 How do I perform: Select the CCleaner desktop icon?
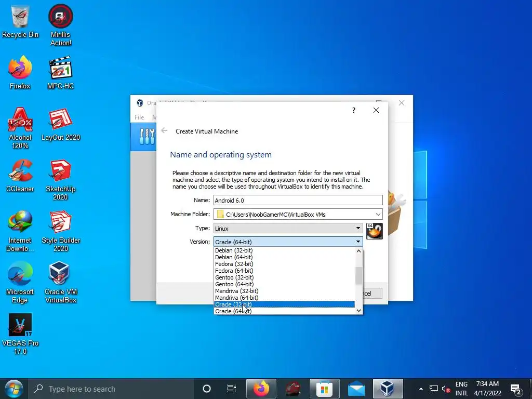20,176
